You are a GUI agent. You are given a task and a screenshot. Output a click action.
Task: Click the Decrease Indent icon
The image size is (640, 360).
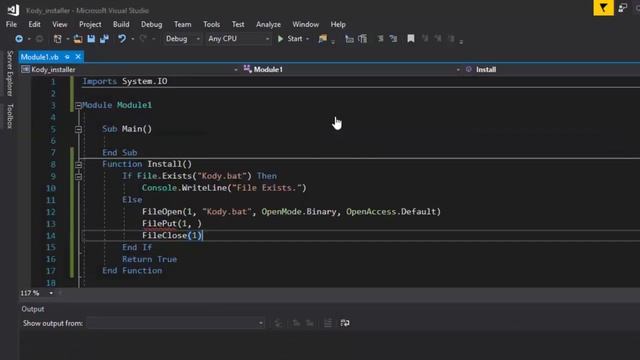click(x=349, y=39)
